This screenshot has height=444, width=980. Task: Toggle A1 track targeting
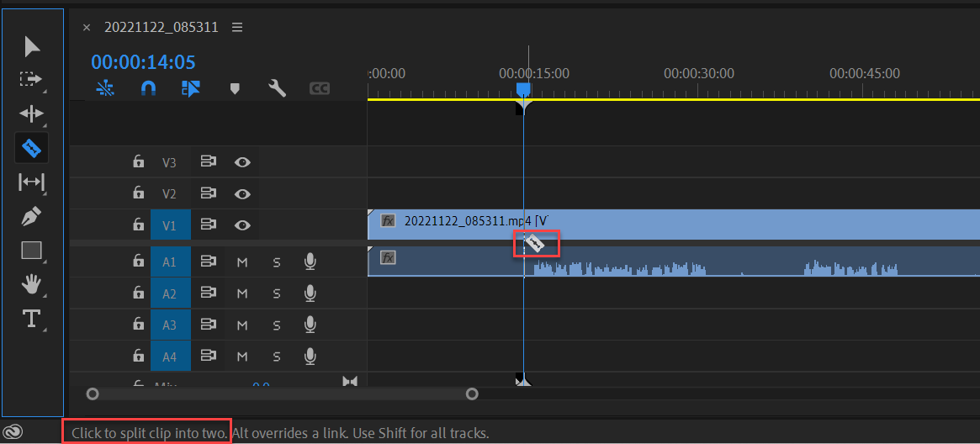pos(170,262)
